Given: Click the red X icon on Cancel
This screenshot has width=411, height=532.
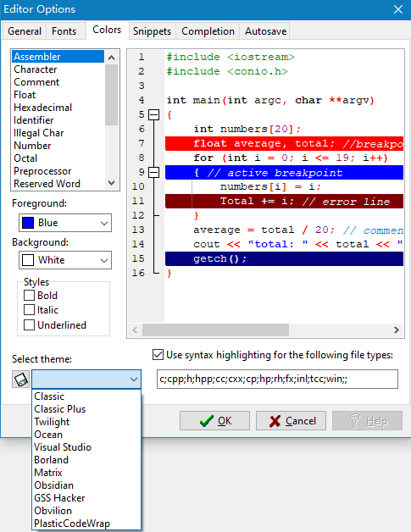Looking at the screenshot, I should point(275,421).
